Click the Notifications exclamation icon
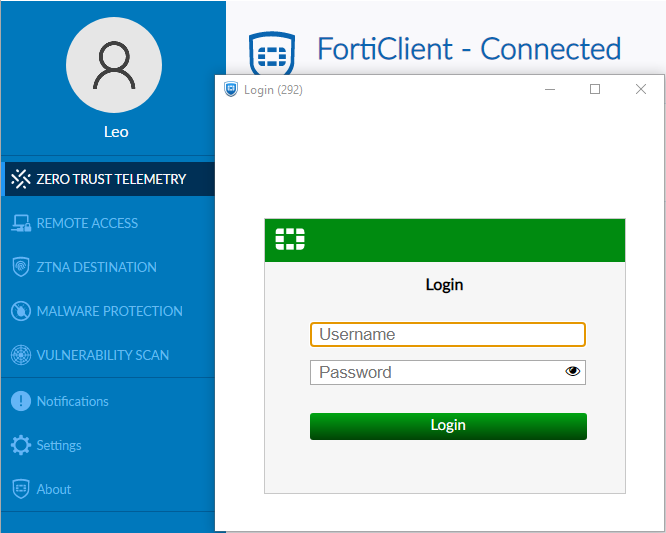Image resolution: width=666 pixels, height=533 pixels. click(20, 401)
